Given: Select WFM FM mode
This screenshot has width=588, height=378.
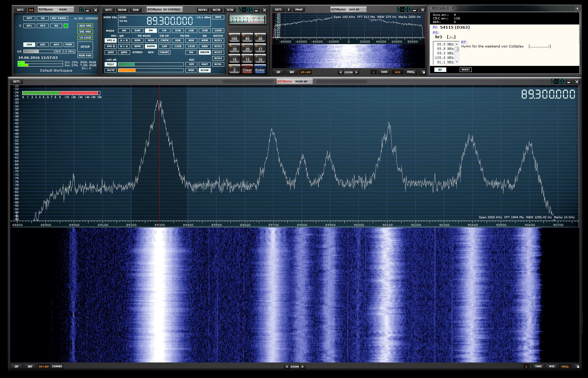Looking at the screenshot, I should [x=138, y=46].
